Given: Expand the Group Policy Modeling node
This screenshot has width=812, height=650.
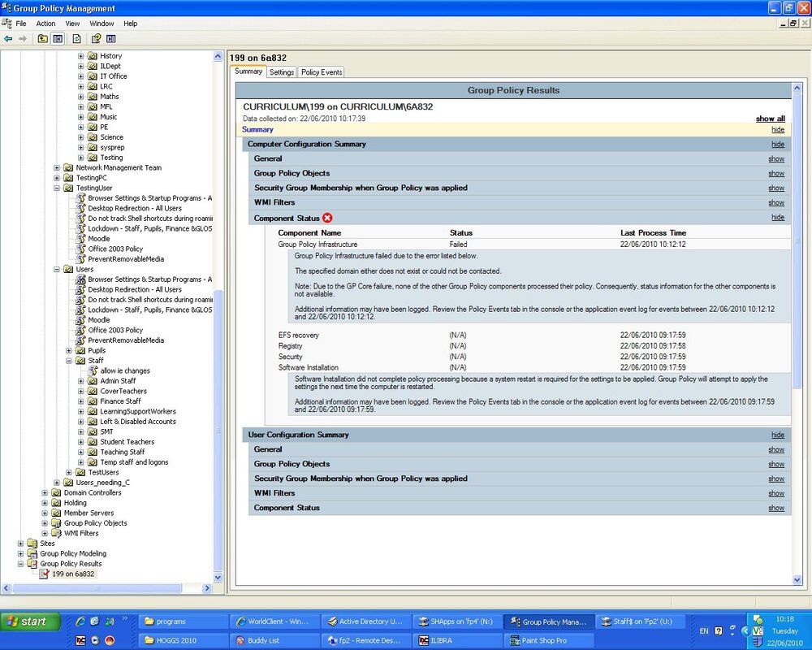Looking at the screenshot, I should [x=20, y=553].
